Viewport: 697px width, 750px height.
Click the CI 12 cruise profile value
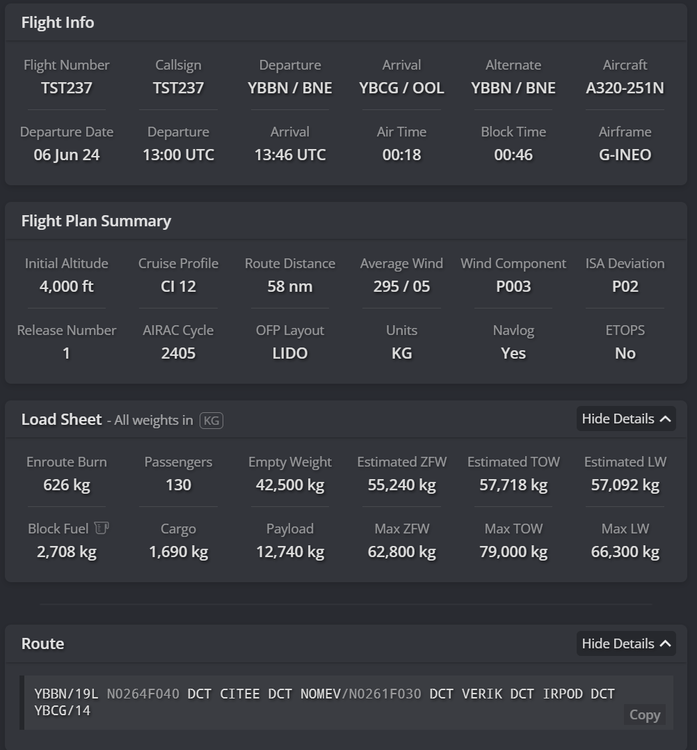tap(178, 287)
